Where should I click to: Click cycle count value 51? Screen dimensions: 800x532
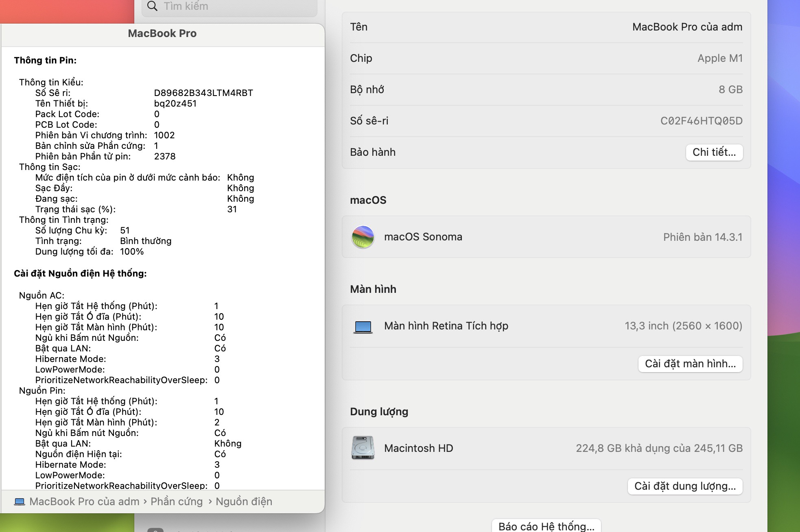point(125,230)
